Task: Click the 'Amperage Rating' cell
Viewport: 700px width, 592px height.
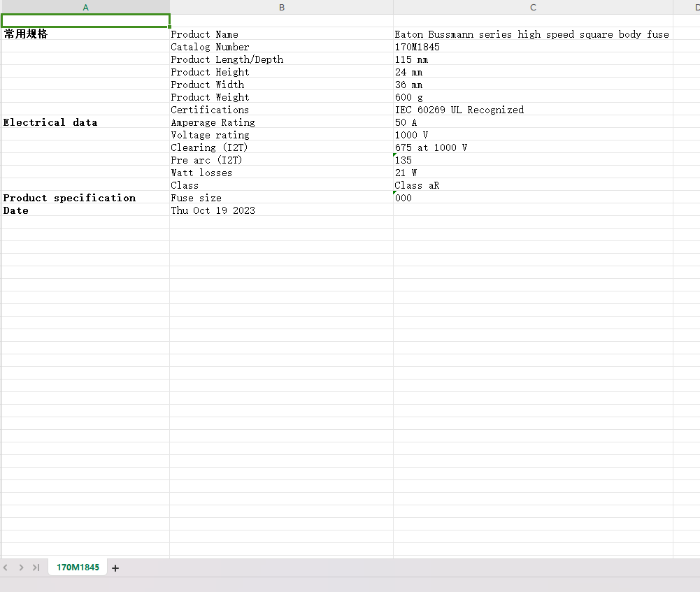Action: click(x=282, y=122)
